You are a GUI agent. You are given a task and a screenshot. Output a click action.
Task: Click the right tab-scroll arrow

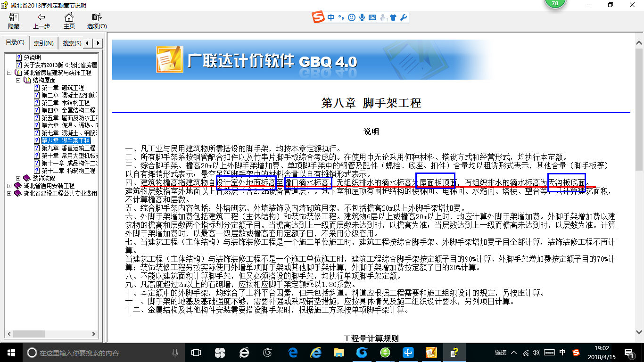pyautogui.click(x=98, y=43)
